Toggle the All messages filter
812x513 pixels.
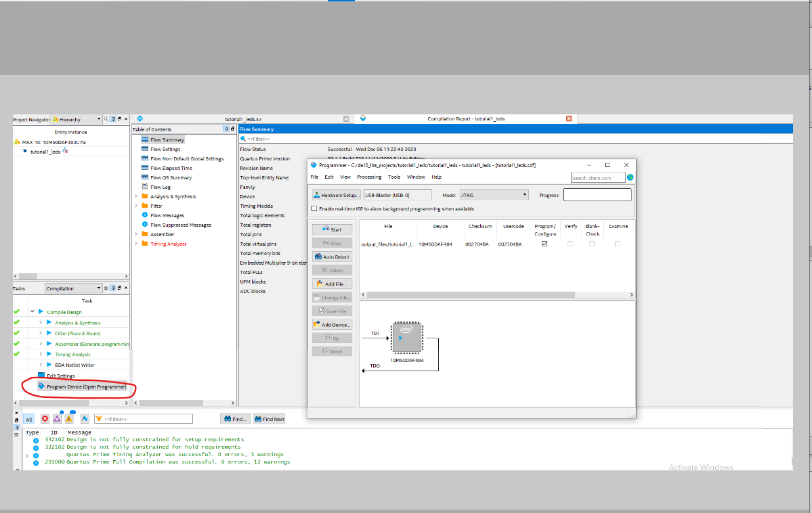coord(29,419)
